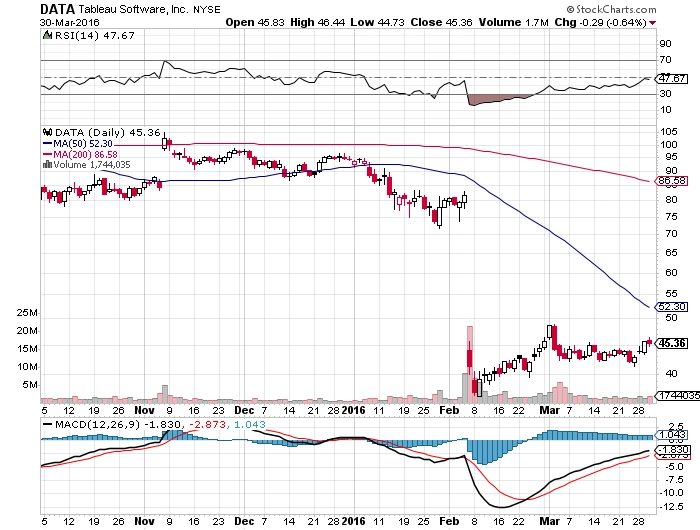Viewport: 700px width, 530px height.
Task: Click the 2016 label on bottom axis
Action: [353, 521]
